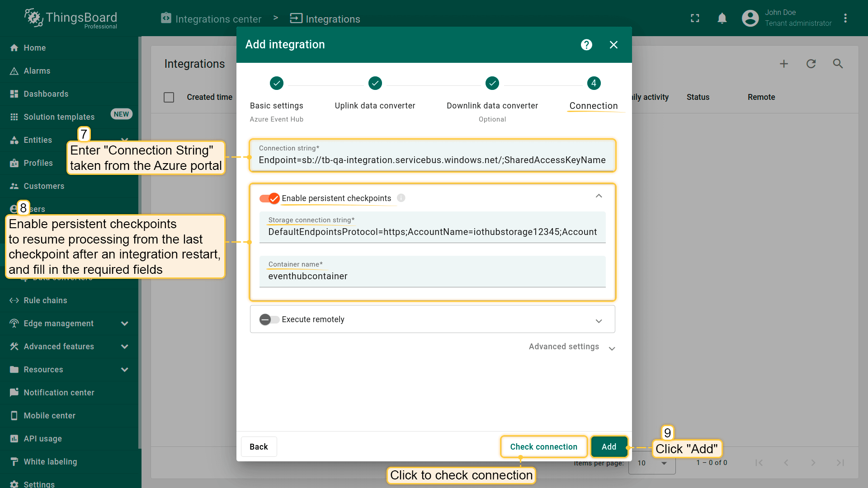Refresh the integrations table
Viewport: 868px width, 488px height.
[x=811, y=64]
